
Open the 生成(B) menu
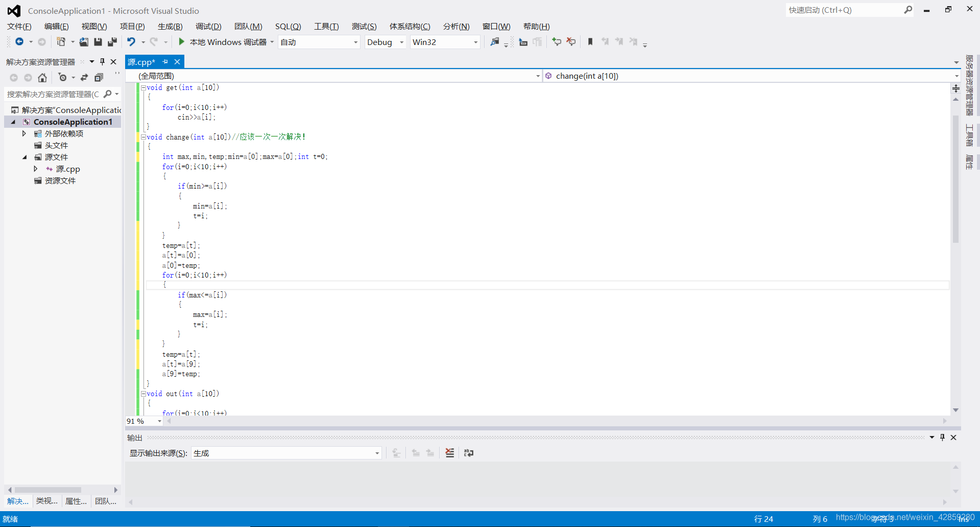click(170, 27)
